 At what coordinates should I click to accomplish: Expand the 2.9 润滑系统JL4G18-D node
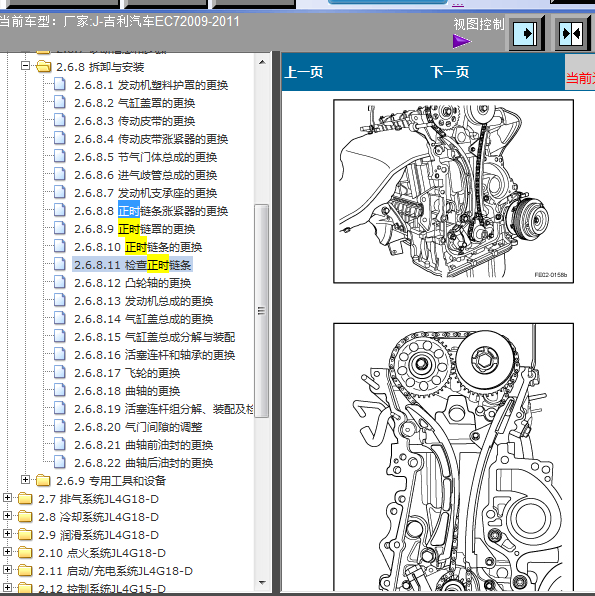(7, 534)
